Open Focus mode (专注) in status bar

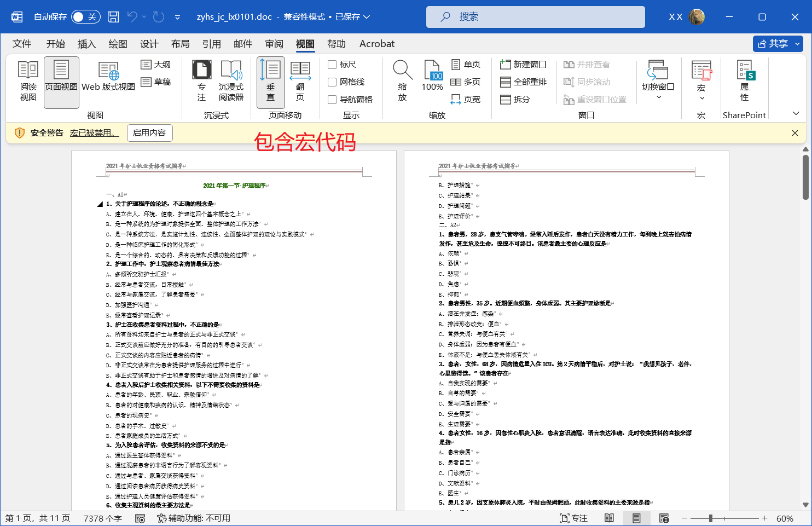(x=573, y=518)
